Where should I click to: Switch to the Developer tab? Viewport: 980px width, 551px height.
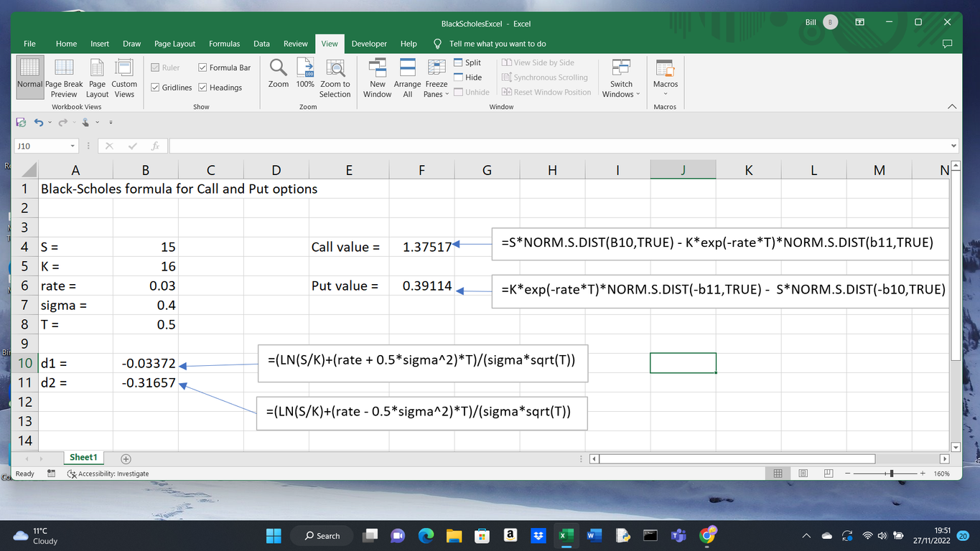(x=369, y=44)
